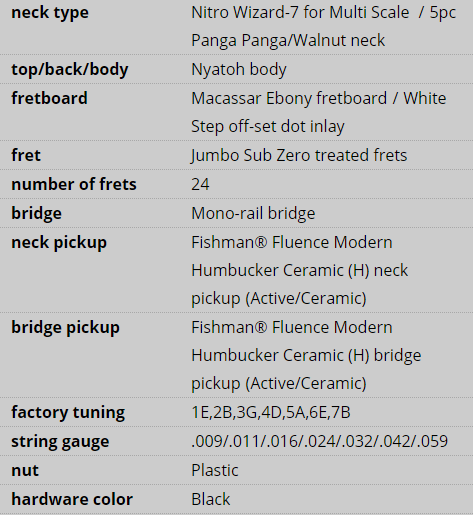The image size is (473, 515).
Task: Click the 'neck pickup' row label
Action: point(59,242)
